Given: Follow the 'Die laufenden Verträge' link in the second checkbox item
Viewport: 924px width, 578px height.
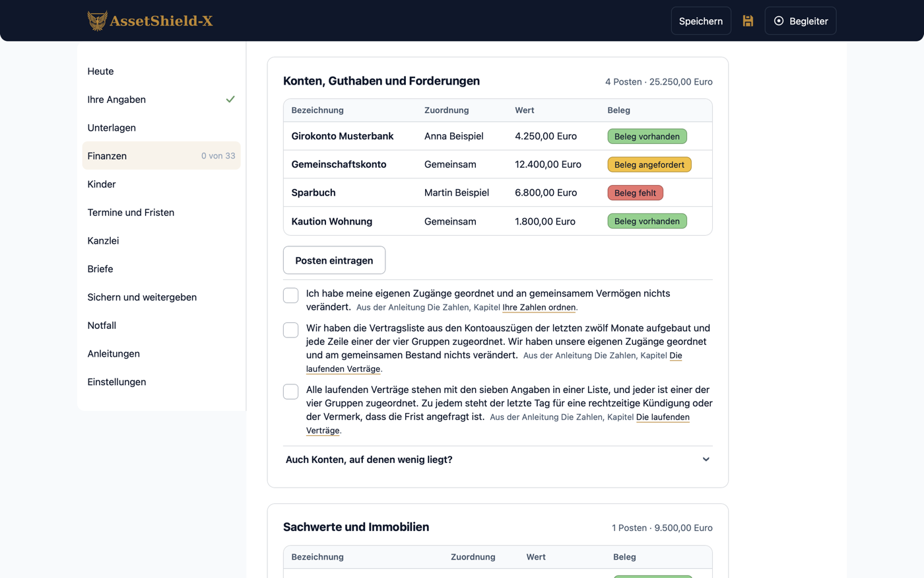Looking at the screenshot, I should coord(343,369).
